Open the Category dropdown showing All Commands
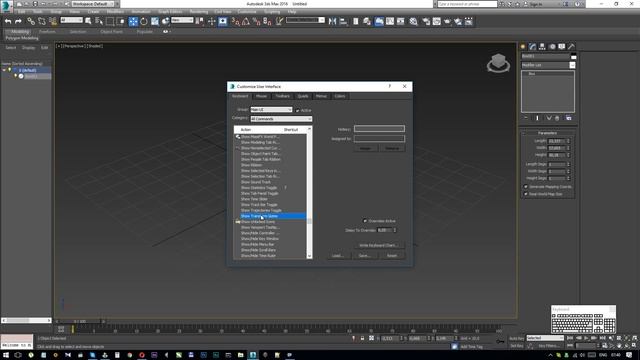 [x=281, y=119]
